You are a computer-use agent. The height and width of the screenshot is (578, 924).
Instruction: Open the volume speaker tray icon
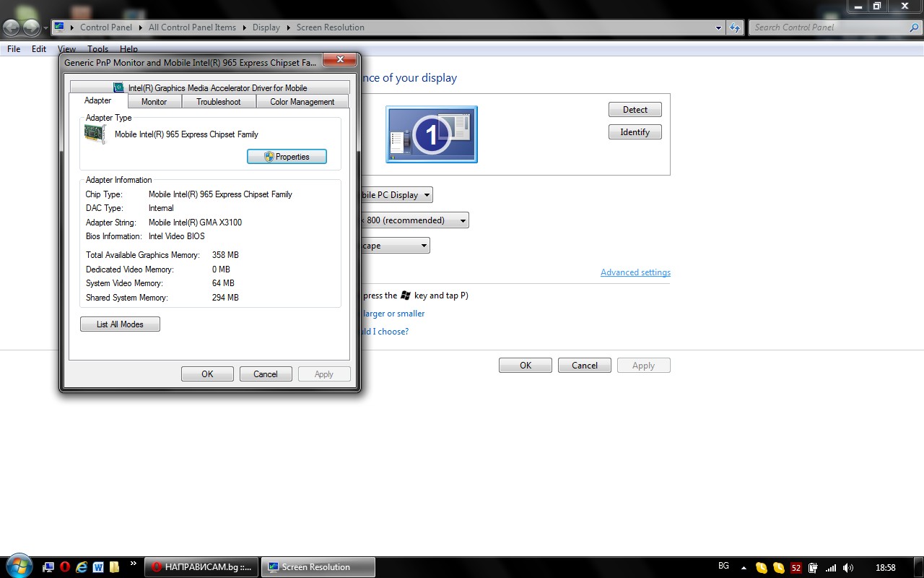point(848,568)
